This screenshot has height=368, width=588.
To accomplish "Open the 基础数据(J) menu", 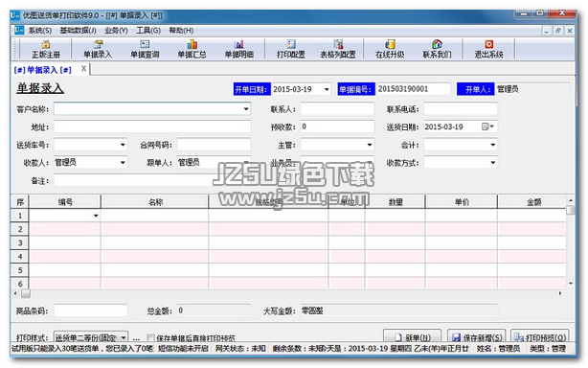I will (x=78, y=31).
